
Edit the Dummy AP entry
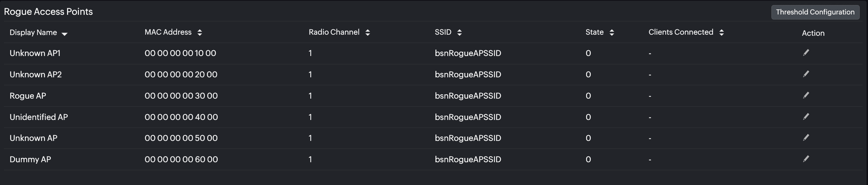coord(806,159)
